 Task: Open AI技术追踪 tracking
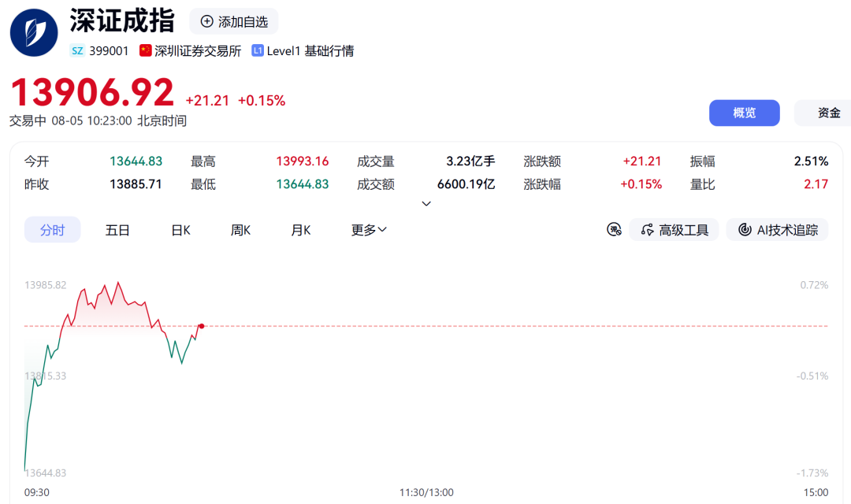[777, 230]
